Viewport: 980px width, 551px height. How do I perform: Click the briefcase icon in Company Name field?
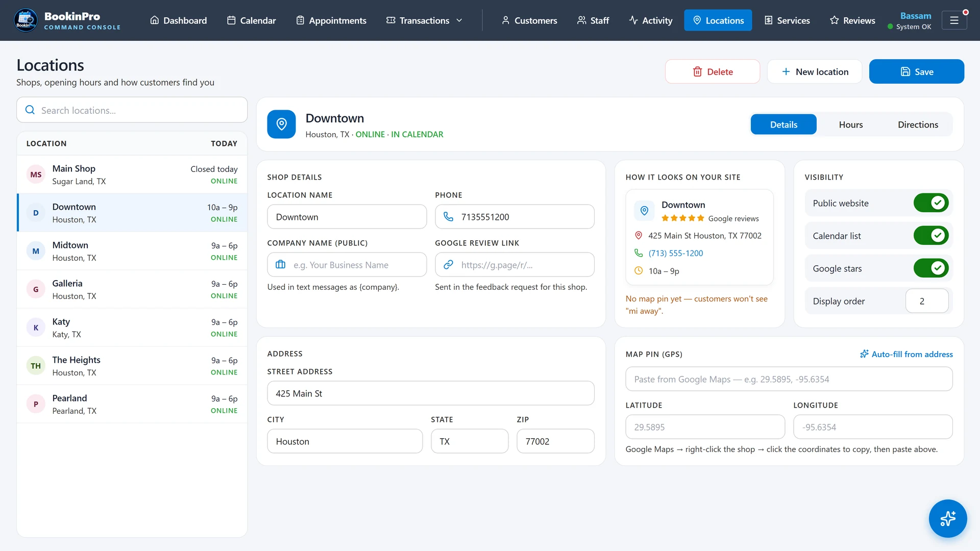click(x=281, y=265)
